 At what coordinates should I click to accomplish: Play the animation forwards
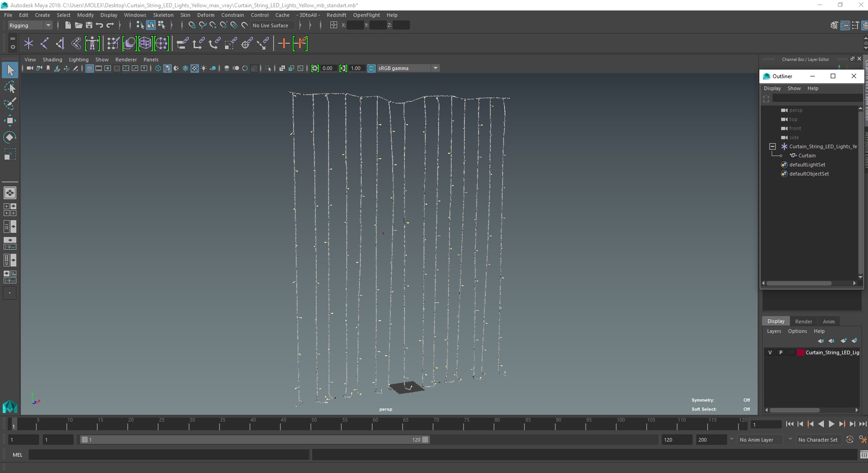click(831, 424)
